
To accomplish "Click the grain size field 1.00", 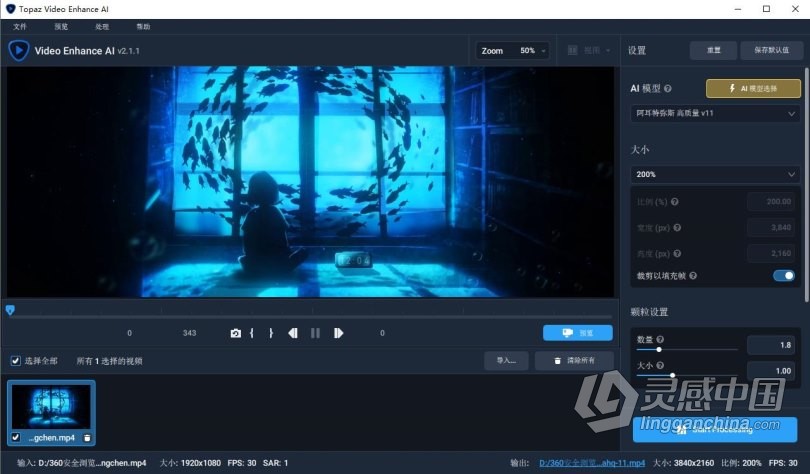I will pos(770,371).
